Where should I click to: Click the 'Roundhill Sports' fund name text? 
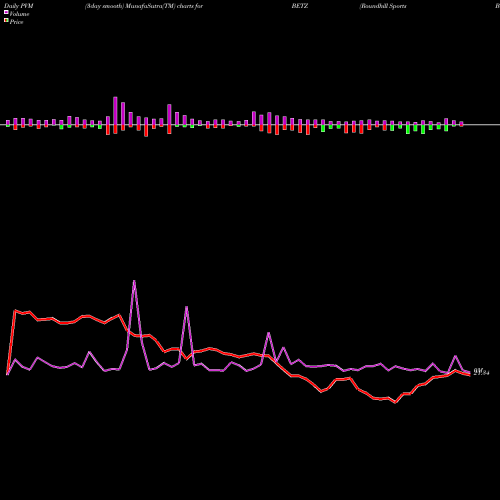tap(383, 6)
